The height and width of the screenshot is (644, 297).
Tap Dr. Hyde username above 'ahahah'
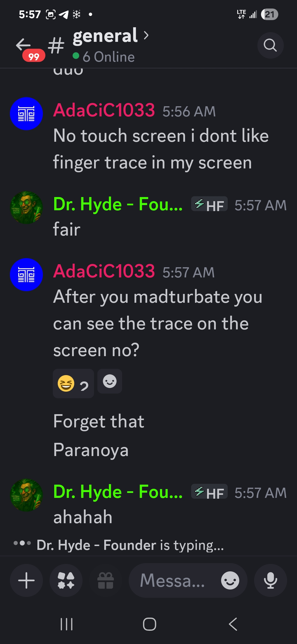coord(118,492)
